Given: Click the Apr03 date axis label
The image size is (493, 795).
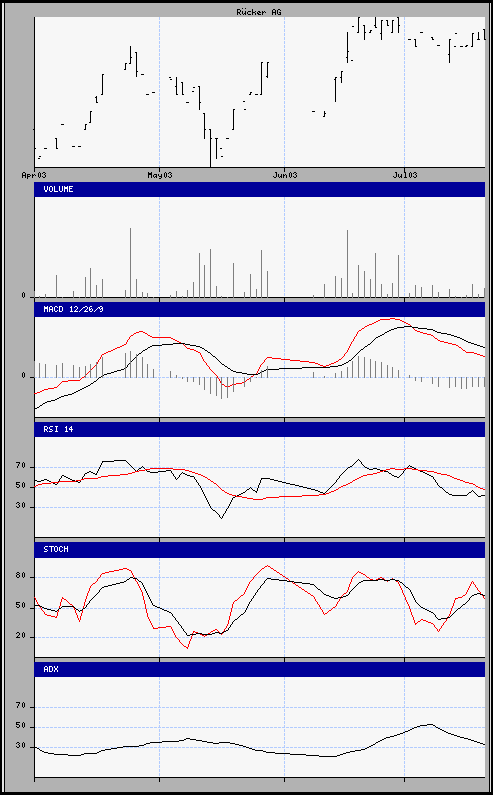Looking at the screenshot, I should (34, 175).
